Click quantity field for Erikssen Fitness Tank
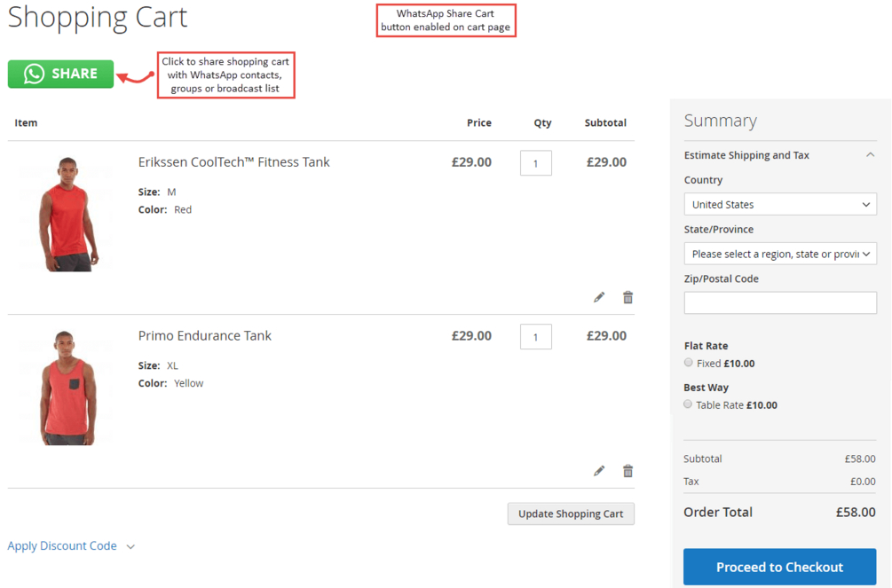 point(535,163)
